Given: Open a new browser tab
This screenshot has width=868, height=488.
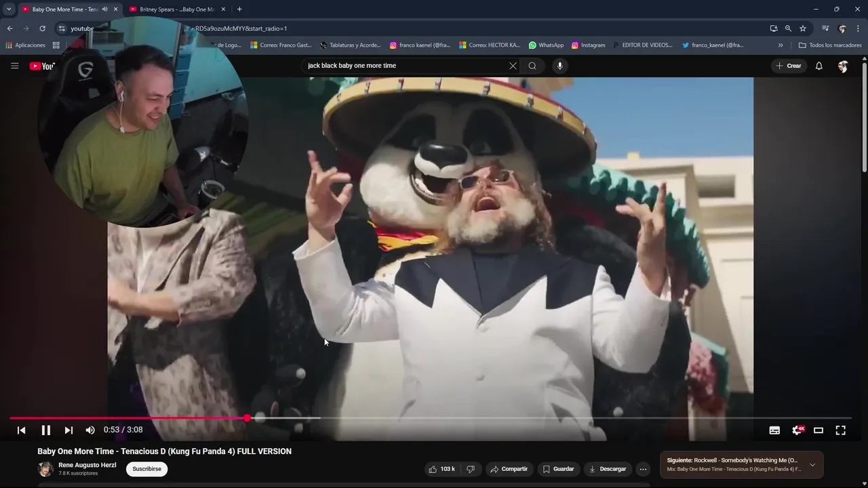Looking at the screenshot, I should (x=239, y=9).
